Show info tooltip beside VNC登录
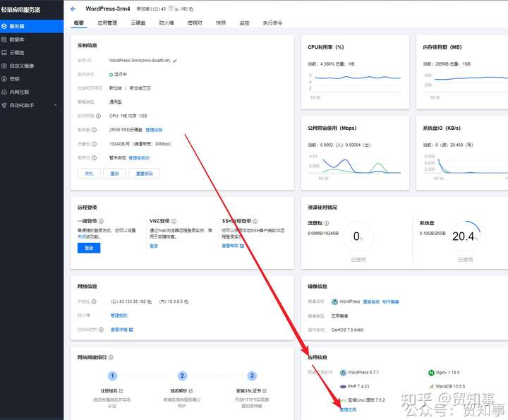 (x=174, y=221)
